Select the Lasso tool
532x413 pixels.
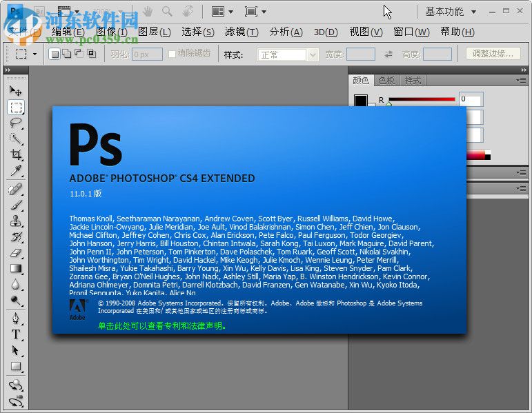[x=16, y=123]
